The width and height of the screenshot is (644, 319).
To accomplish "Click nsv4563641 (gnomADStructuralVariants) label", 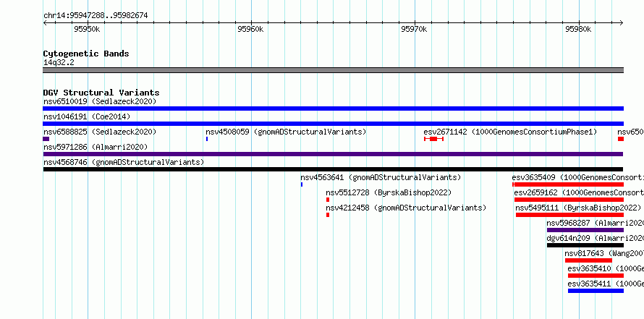I will [381, 177].
